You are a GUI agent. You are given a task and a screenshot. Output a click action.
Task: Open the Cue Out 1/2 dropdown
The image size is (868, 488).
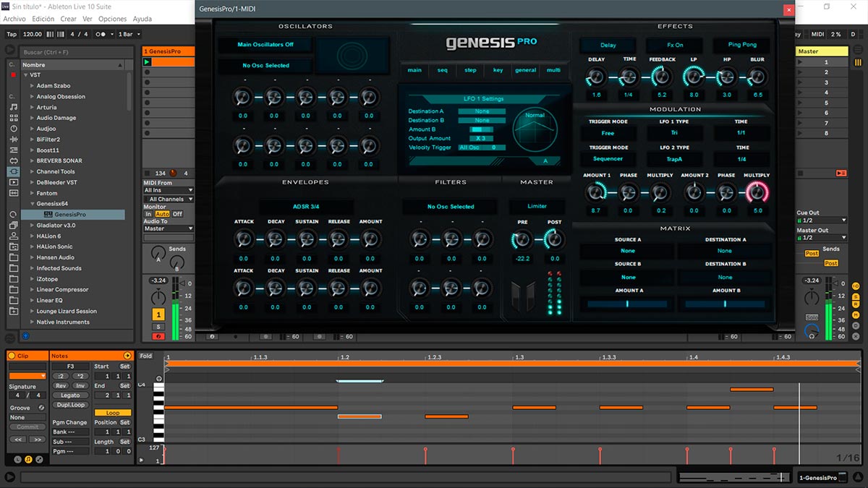click(x=822, y=221)
